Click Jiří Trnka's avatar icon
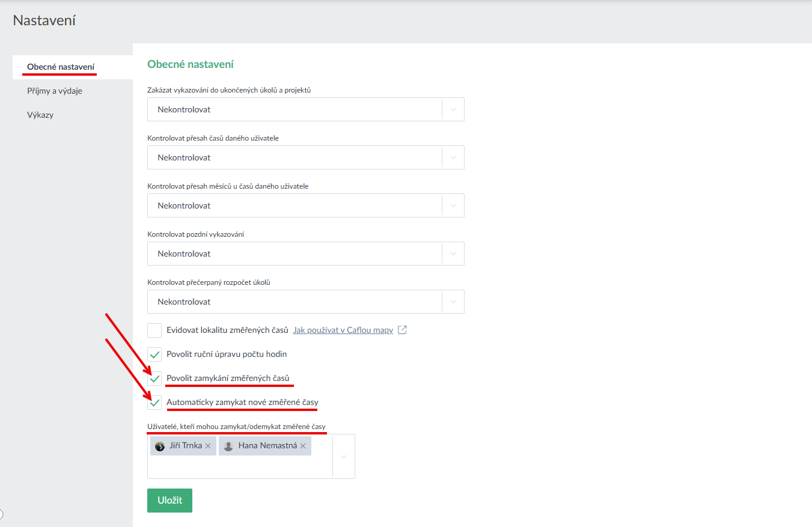The image size is (812, 527). (160, 446)
